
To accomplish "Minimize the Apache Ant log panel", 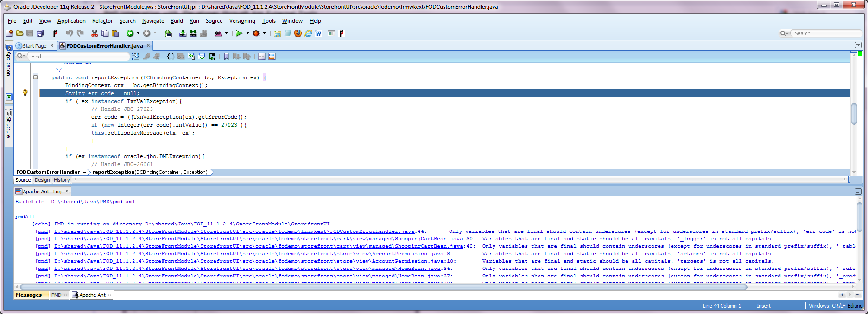I will click(858, 192).
